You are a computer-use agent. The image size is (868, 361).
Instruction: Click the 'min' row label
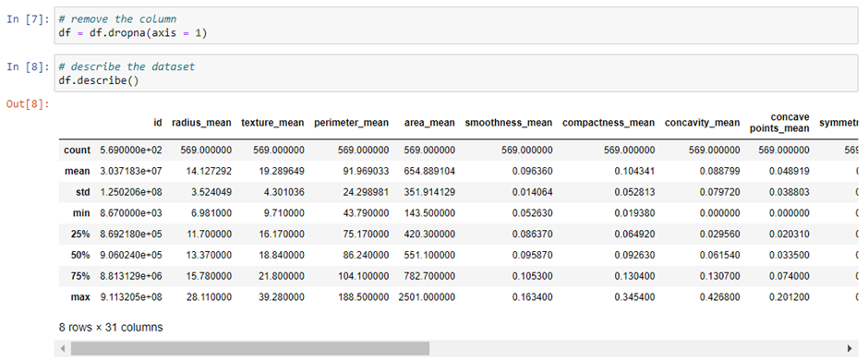tap(82, 213)
